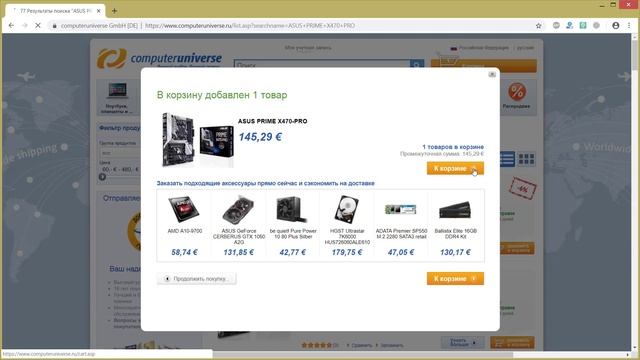Close the search results browser tab
Viewport: 640px width, 360px height.
coord(98,11)
